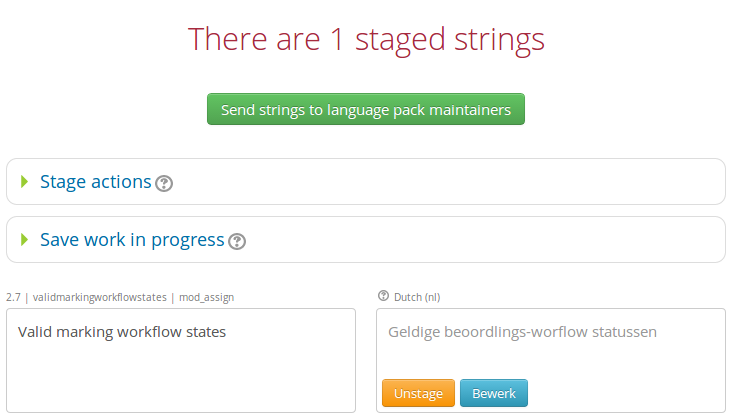Click the Stage actions heading link
This screenshot has height=419, width=734.
tap(96, 182)
